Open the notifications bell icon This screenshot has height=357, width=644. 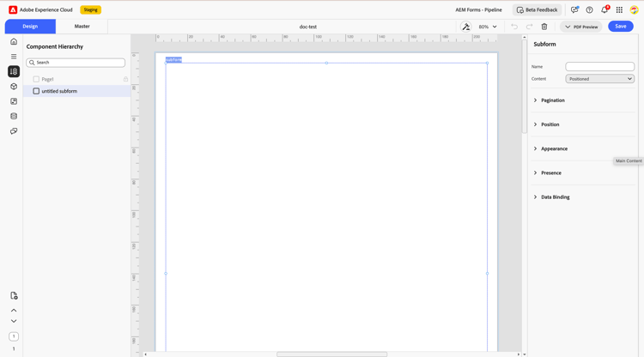pos(605,9)
